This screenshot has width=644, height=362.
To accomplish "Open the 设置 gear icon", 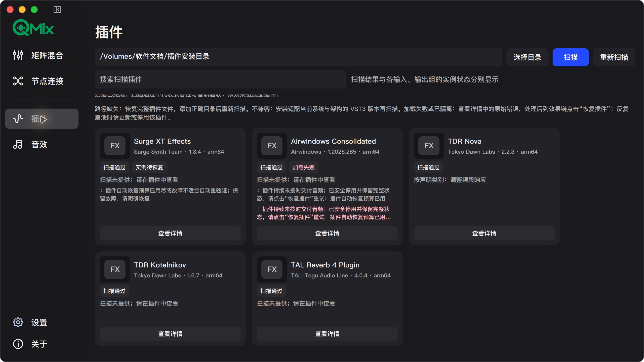I will click(x=18, y=322).
